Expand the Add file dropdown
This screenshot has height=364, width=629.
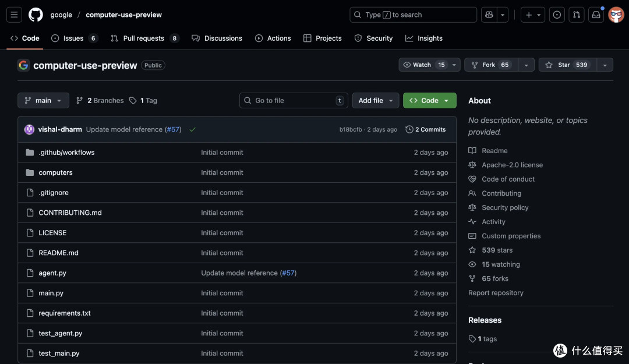coord(376,101)
